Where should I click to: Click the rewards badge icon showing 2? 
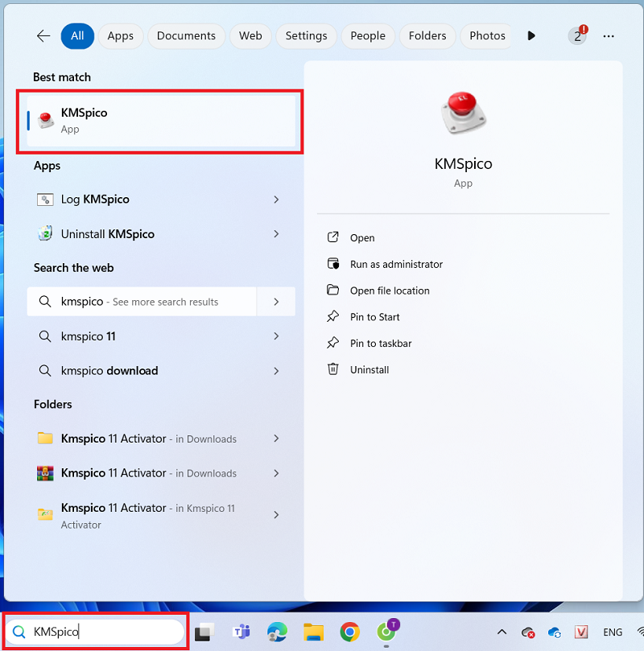pyautogui.click(x=577, y=35)
